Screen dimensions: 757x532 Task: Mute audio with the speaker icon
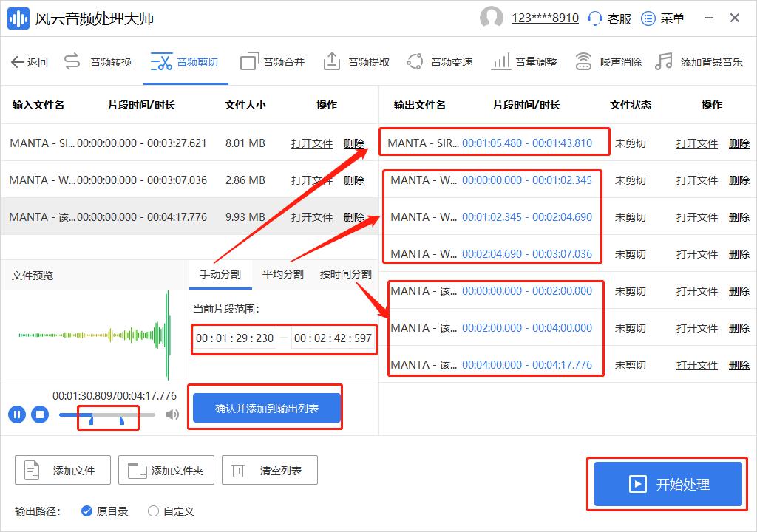(x=173, y=415)
